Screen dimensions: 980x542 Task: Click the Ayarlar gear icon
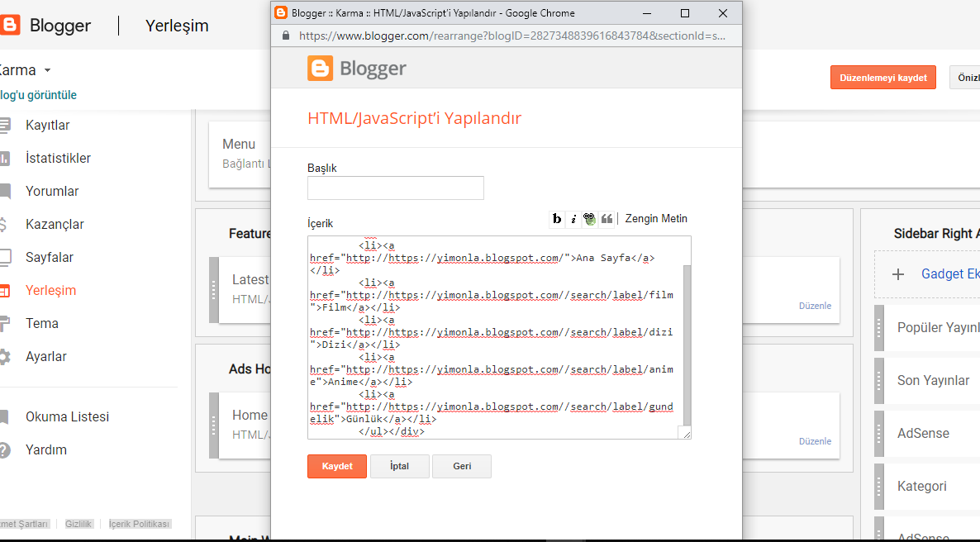4,357
